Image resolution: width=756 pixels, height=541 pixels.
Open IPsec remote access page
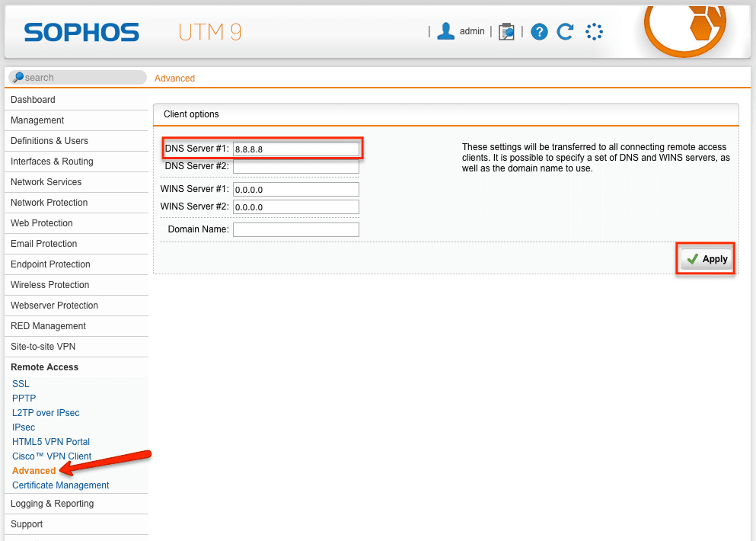(24, 427)
